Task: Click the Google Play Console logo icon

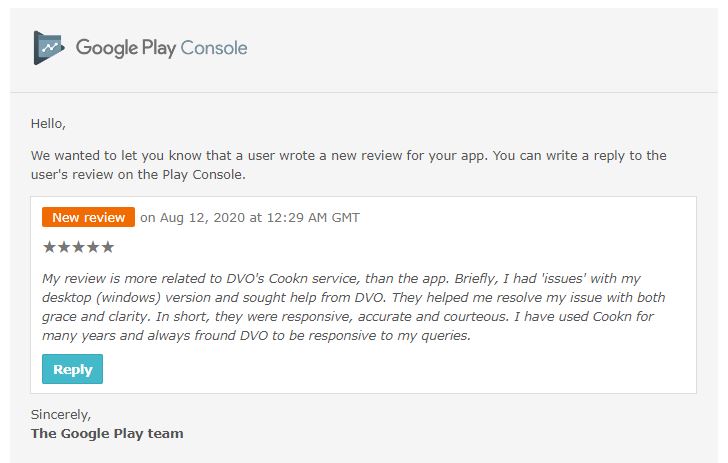Action: click(49, 48)
